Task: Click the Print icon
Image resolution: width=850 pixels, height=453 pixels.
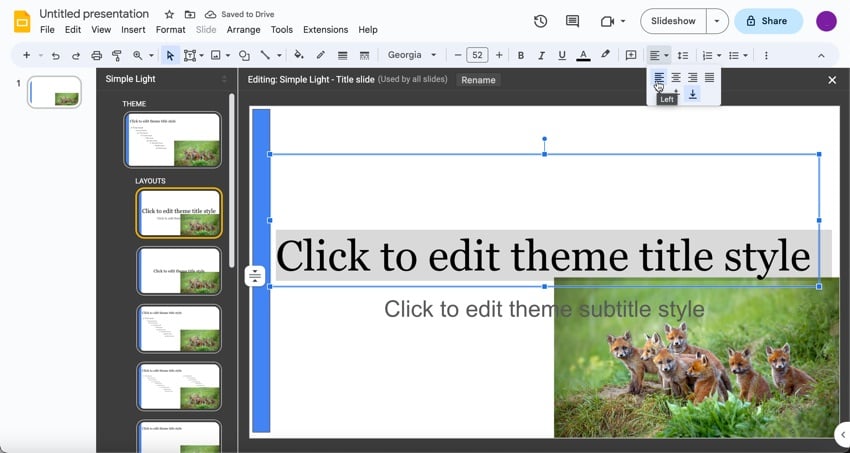Action: [x=96, y=56]
